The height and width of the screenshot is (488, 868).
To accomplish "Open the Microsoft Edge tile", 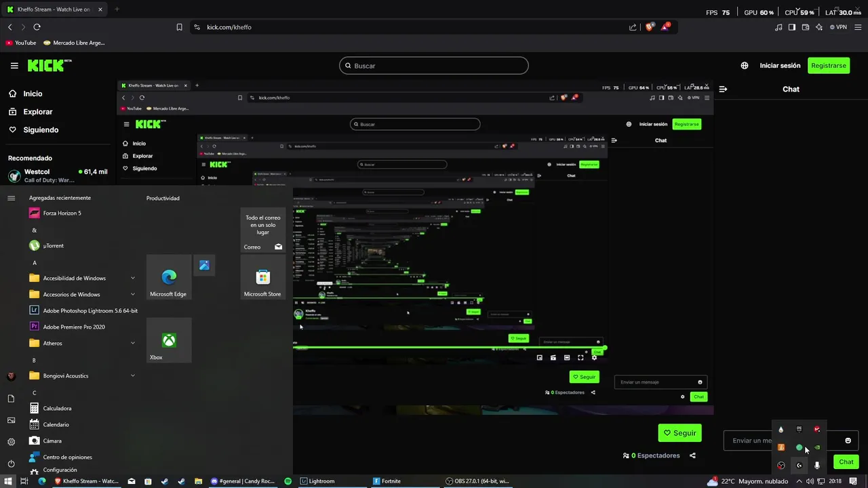I will [x=169, y=277].
